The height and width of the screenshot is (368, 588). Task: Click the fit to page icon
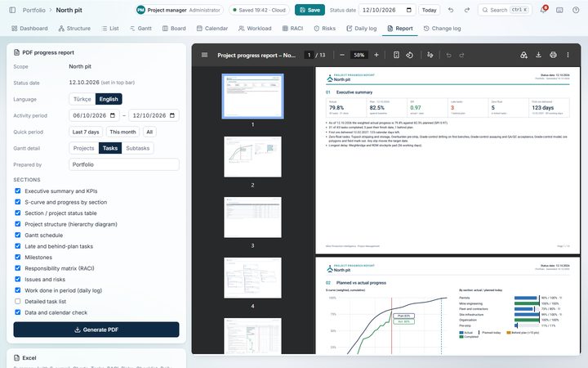(396, 55)
